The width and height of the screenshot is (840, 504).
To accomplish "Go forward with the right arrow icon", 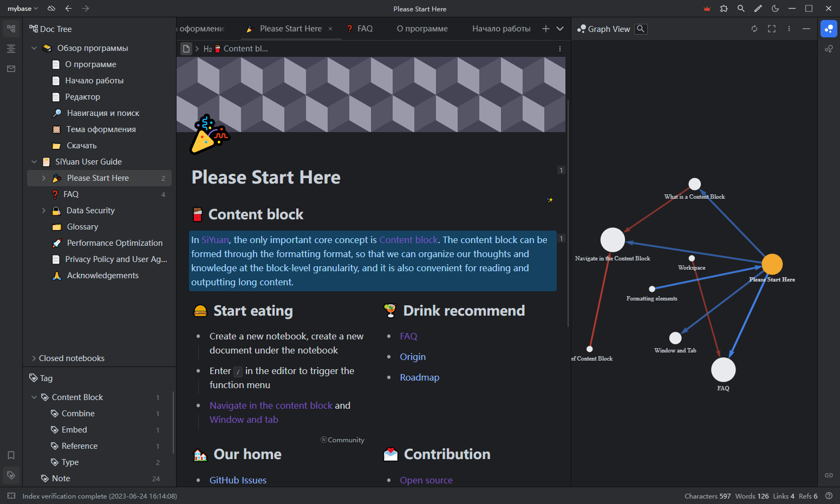I will (x=86, y=9).
